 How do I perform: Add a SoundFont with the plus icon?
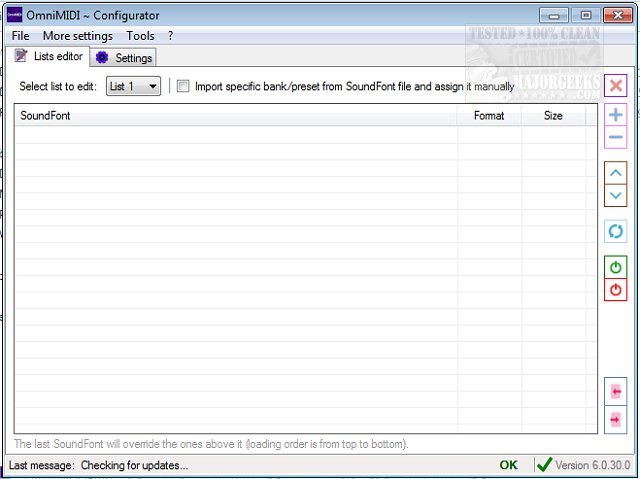pos(616,116)
